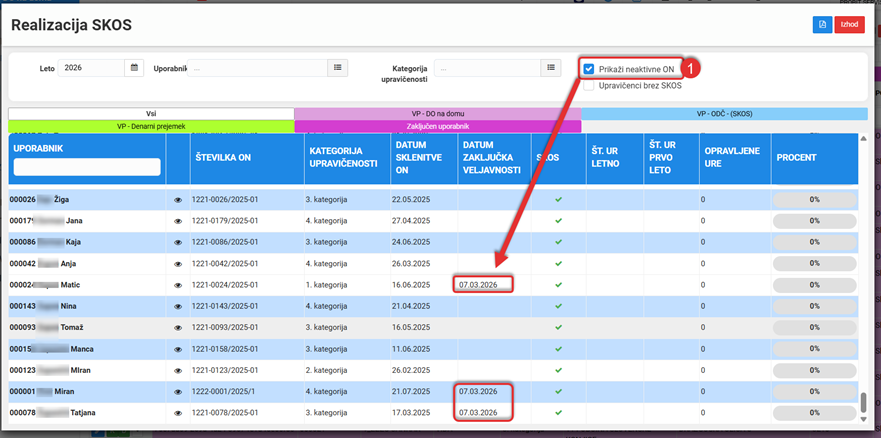This screenshot has width=881, height=438.
Task: Click end date 07.03.2026 in Tatjana row
Action: [478, 413]
